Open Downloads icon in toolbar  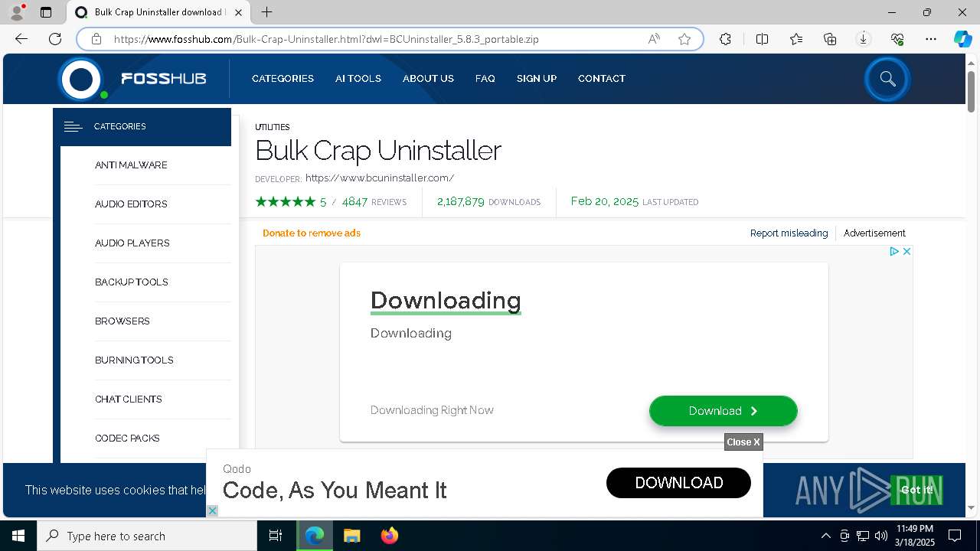click(864, 39)
